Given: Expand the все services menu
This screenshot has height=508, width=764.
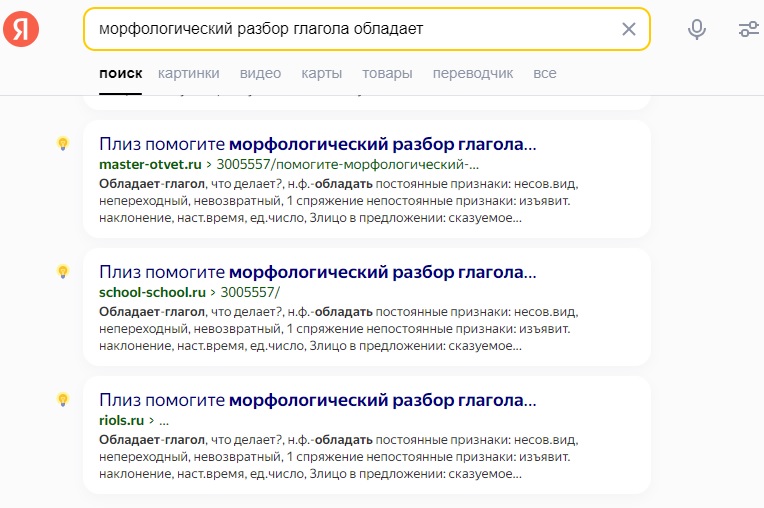Looking at the screenshot, I should coord(545,73).
